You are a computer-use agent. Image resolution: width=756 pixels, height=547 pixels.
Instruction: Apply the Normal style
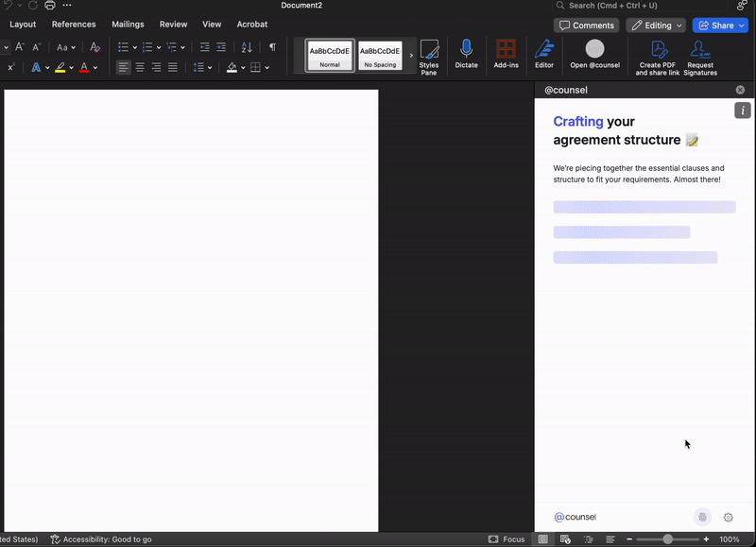pyautogui.click(x=330, y=56)
